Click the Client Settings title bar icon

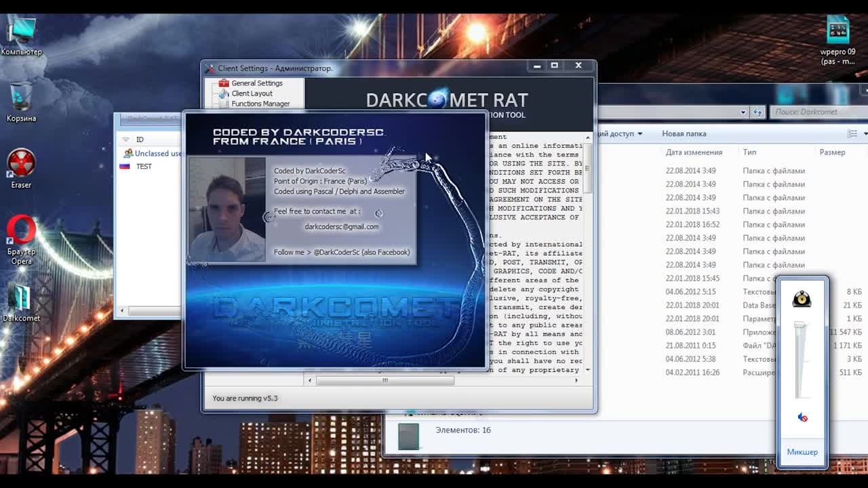point(210,68)
